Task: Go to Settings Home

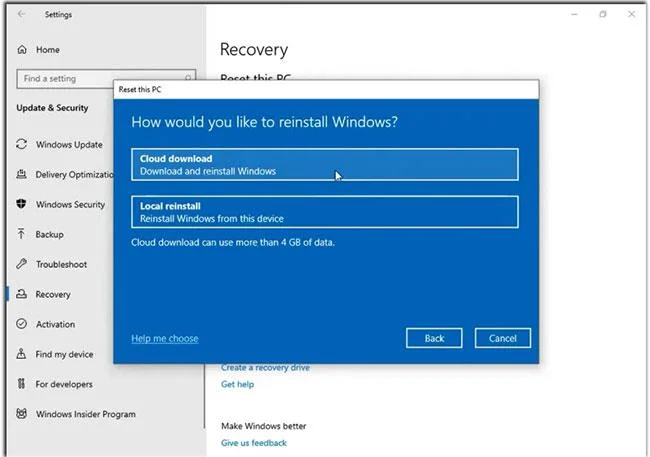Action: click(48, 50)
